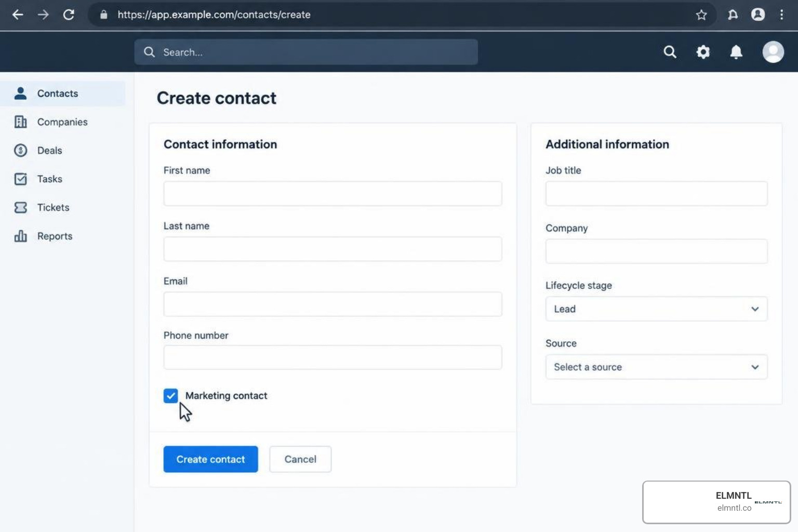Click the browser back arrow
The image size is (798, 532).
[18, 15]
